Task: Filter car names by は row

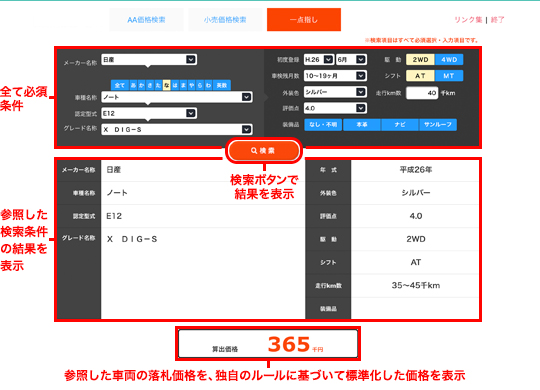Action: tap(175, 85)
